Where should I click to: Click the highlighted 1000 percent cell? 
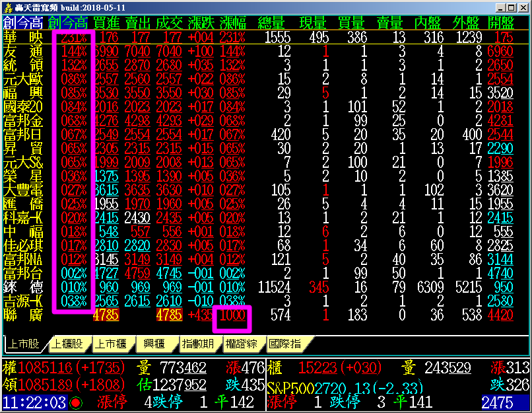point(232,316)
